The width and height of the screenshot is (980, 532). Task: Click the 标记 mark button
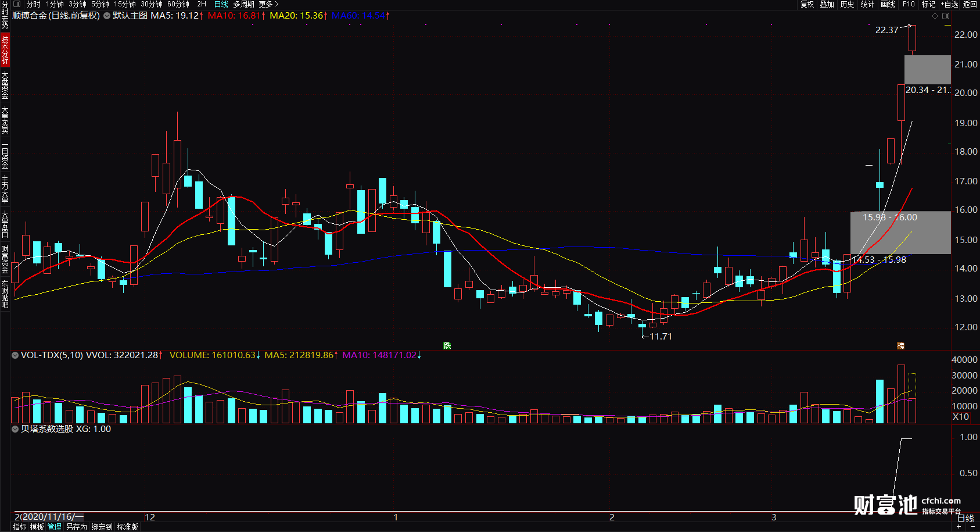pos(928,4)
